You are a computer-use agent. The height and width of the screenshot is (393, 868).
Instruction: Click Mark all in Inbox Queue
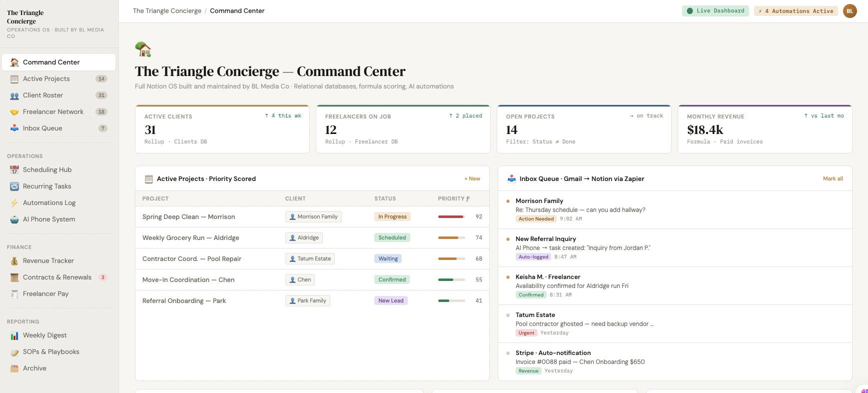pos(833,178)
